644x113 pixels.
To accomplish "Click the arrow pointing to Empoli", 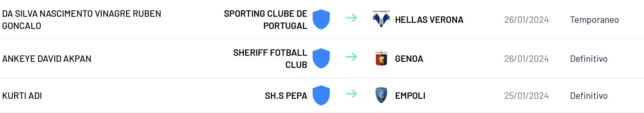I will click(x=351, y=94).
